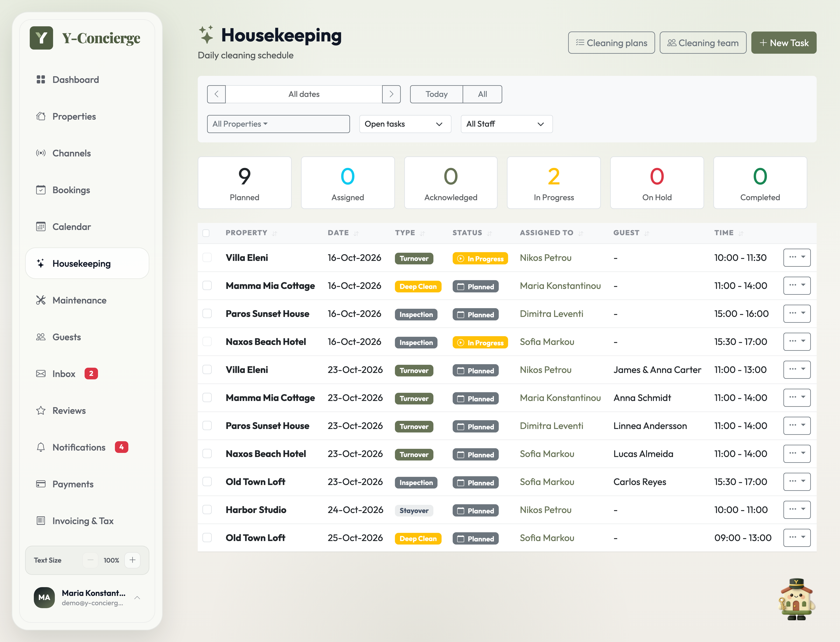Open the All Staff dropdown
Screen dimensions: 840x642
[x=507, y=124]
